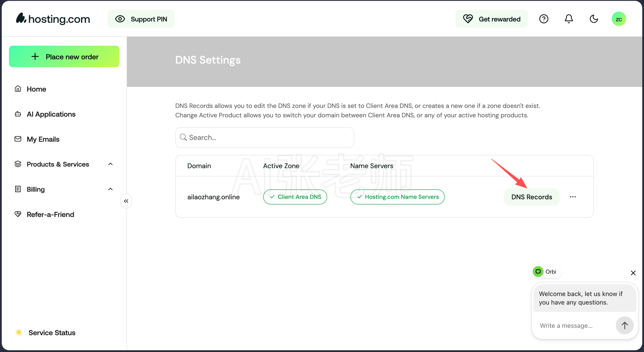Click the Refer-a-Friend heart icon

[x=18, y=214]
